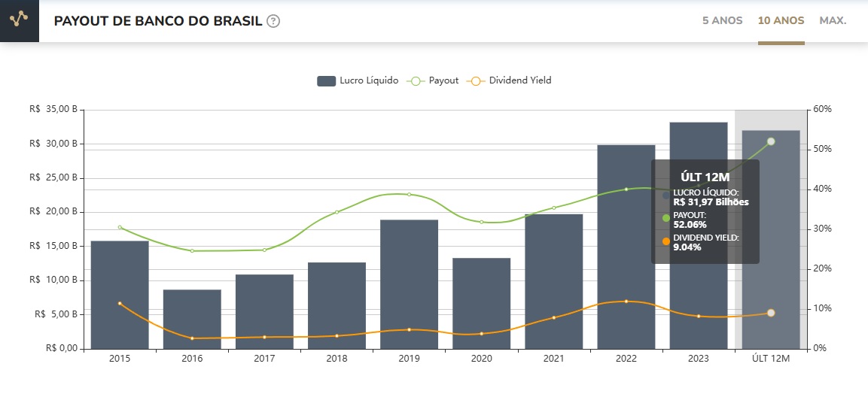
Task: Click the '2015' x-axis label
Action: [x=120, y=359]
